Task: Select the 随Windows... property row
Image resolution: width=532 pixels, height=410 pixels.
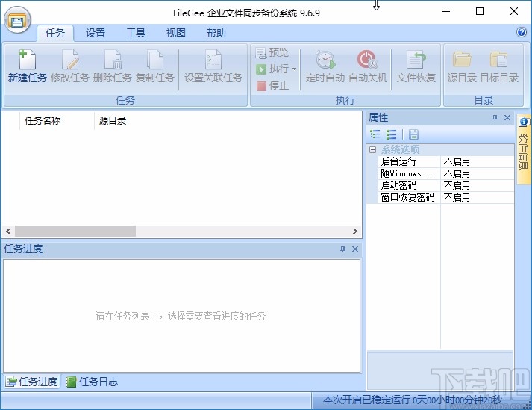Action: [x=409, y=173]
